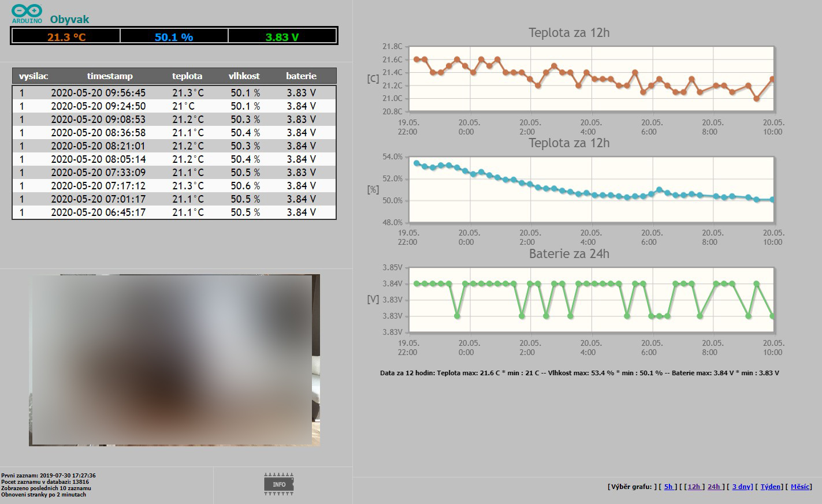Click the green 3.83 V battery readout
This screenshot has height=504, width=822.
[x=282, y=37]
